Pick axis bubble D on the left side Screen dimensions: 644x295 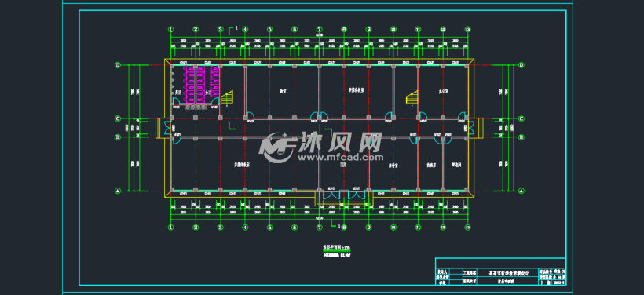pos(118,65)
